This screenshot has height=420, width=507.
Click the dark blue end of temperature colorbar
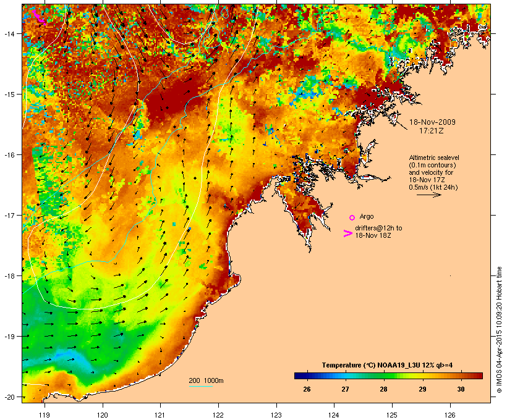click(297, 376)
